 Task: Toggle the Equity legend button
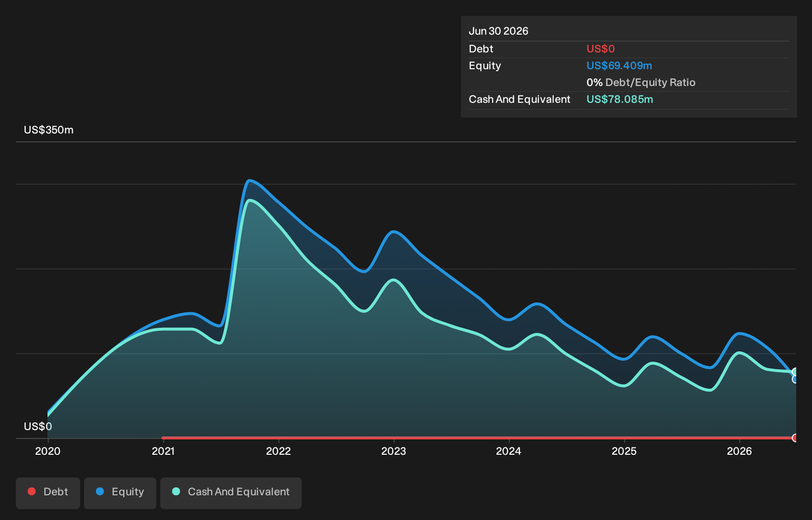point(120,493)
